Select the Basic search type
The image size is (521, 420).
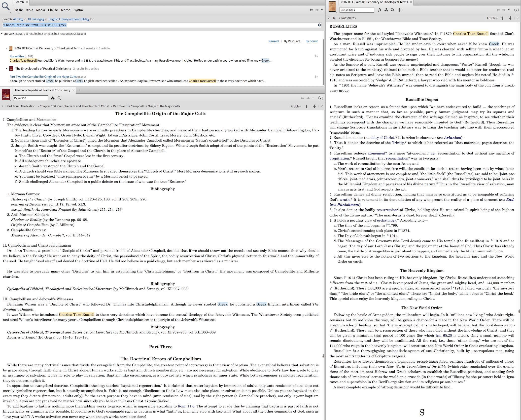tap(19, 10)
